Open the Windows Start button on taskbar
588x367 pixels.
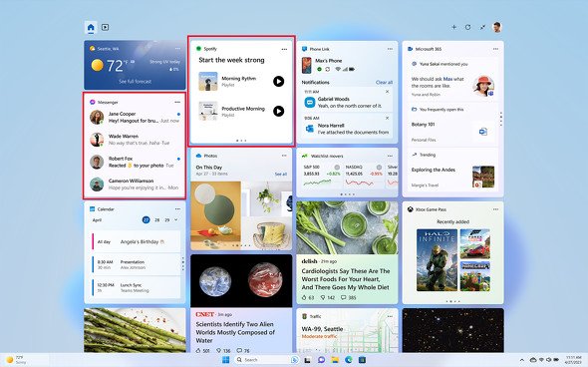pyautogui.click(x=226, y=360)
